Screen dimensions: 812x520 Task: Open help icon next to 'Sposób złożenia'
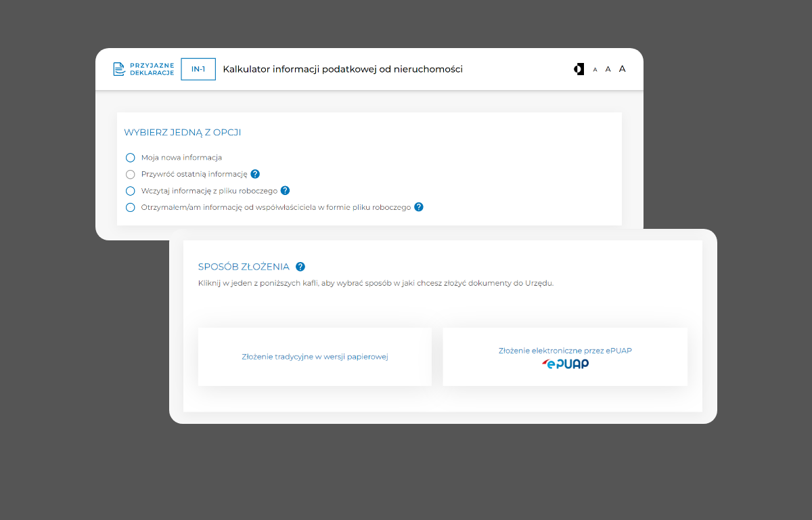(x=300, y=267)
